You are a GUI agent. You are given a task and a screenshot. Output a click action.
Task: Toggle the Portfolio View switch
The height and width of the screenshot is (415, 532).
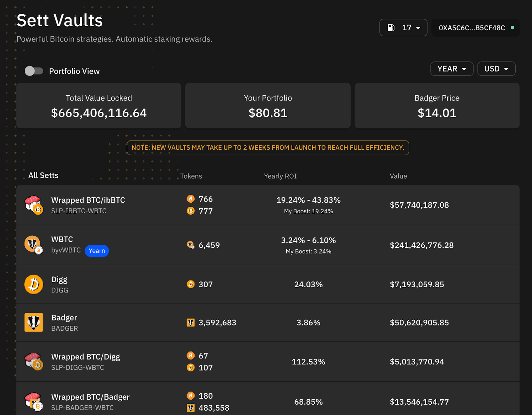(34, 71)
